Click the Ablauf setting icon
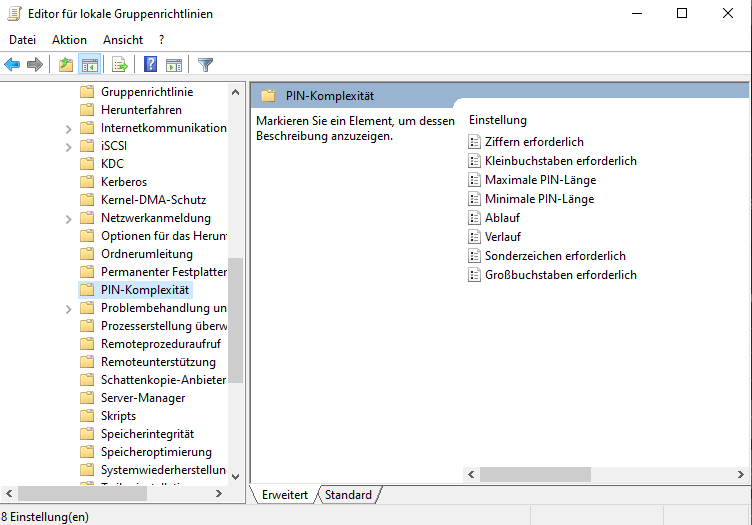Image resolution: width=752 pixels, height=525 pixels. pyautogui.click(x=474, y=218)
